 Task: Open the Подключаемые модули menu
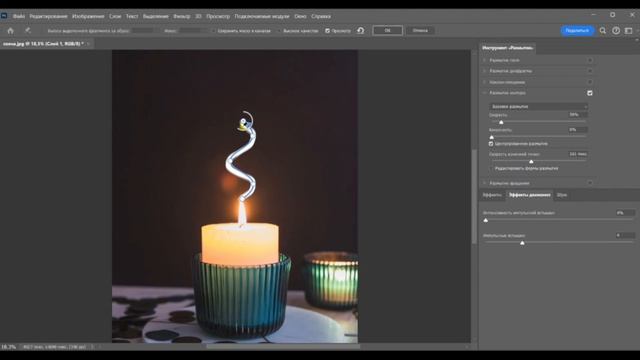pyautogui.click(x=262, y=16)
